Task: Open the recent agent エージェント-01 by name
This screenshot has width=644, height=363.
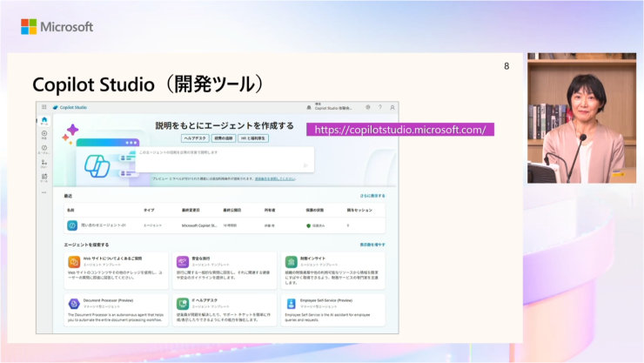Action: pyautogui.click(x=103, y=225)
